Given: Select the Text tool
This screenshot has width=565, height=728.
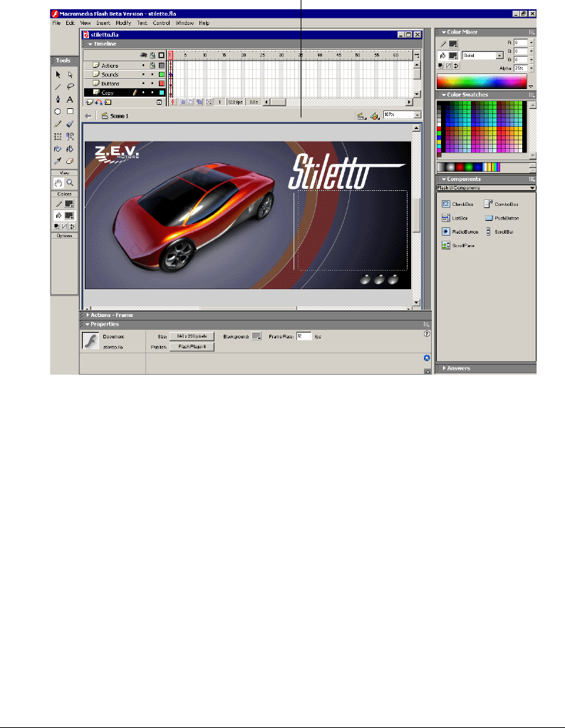Looking at the screenshot, I should 70,99.
